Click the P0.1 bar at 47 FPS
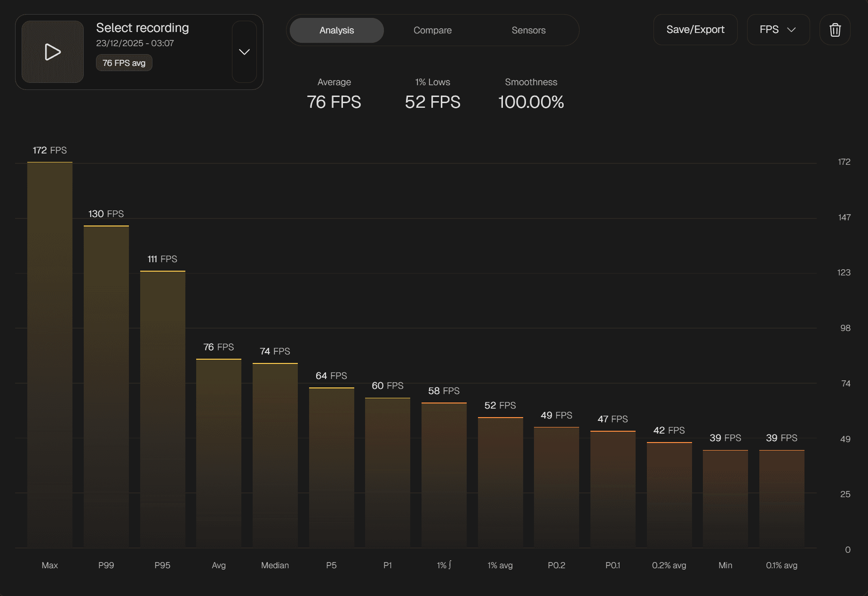Screen dimensions: 868x596 pyautogui.click(x=613, y=489)
